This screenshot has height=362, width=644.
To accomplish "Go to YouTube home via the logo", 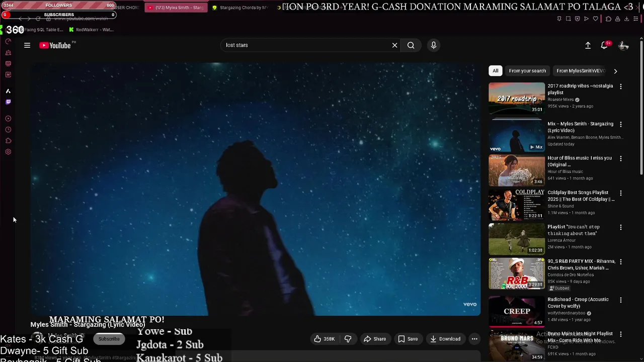I will pos(55,45).
